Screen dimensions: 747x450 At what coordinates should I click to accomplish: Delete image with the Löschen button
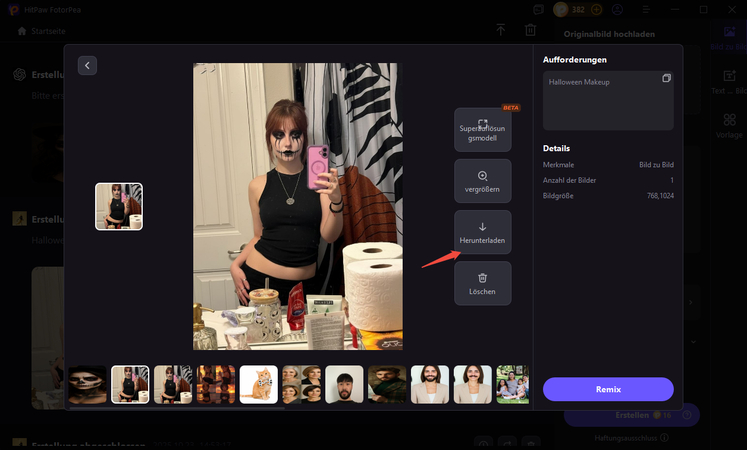483,283
